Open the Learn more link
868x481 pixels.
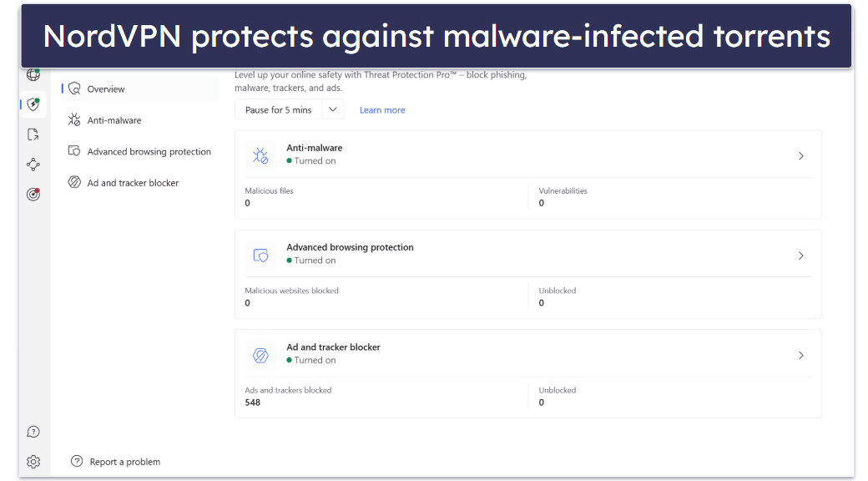click(x=382, y=110)
